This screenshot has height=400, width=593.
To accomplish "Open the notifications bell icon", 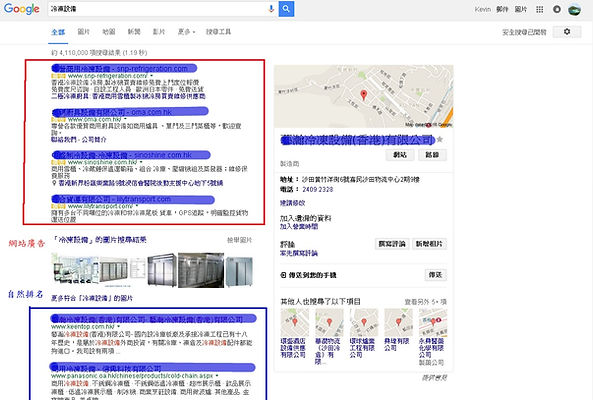I will pos(557,9).
